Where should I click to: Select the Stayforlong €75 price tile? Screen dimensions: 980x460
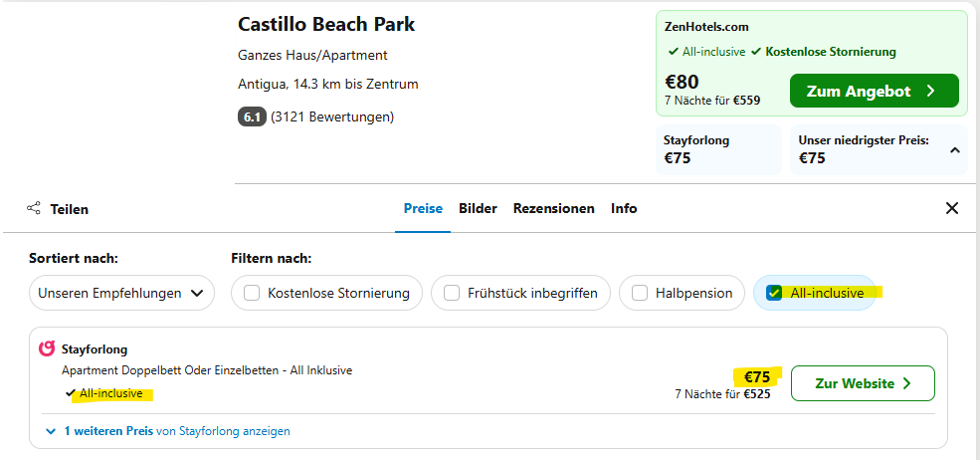point(718,149)
